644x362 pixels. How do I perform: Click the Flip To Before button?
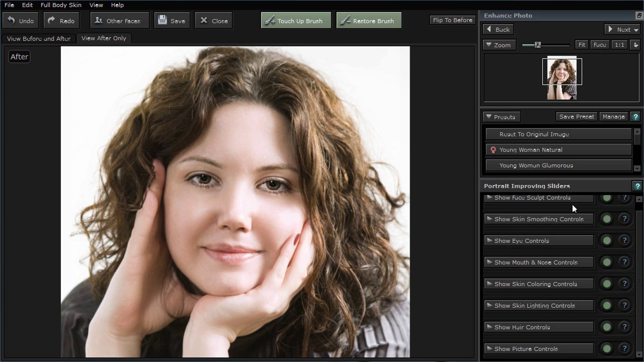tap(452, 20)
